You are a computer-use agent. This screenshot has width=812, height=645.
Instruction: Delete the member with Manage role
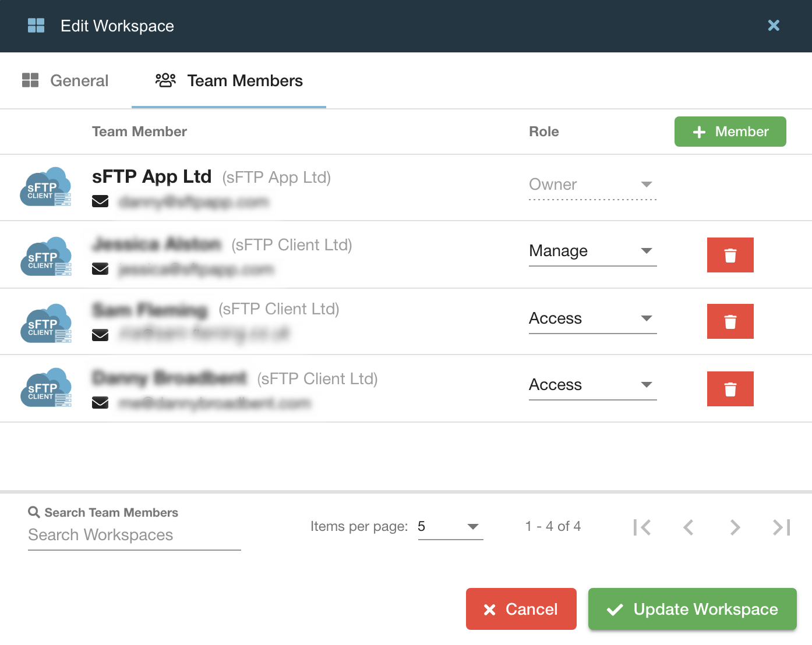[730, 255]
